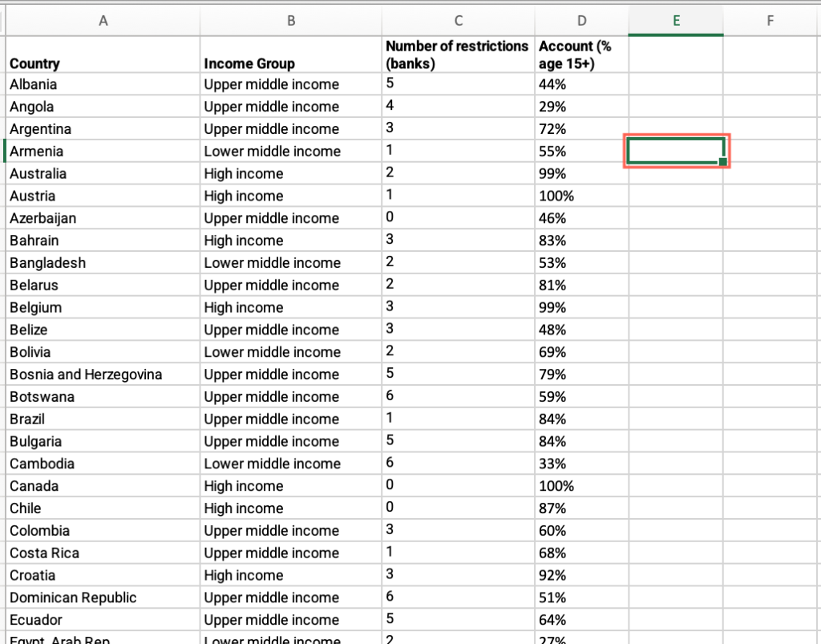Screen dimensions: 821x644
Task: Select the 'Canada' cell
Action: pyautogui.click(x=103, y=486)
